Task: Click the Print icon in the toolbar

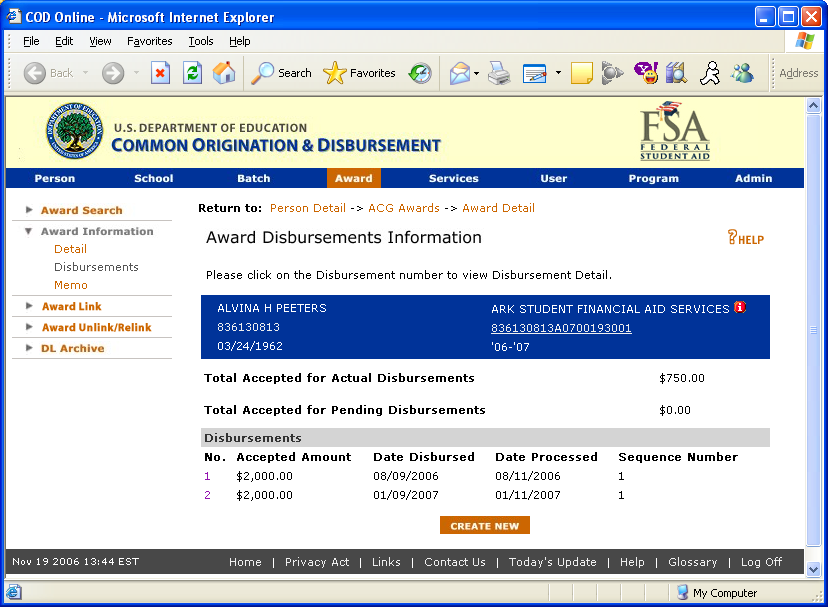Action: (499, 73)
